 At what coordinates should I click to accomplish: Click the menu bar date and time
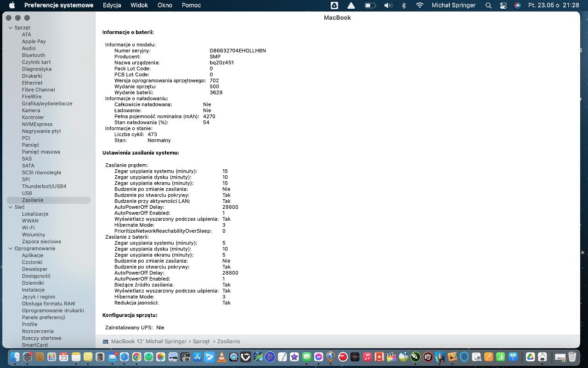click(554, 5)
